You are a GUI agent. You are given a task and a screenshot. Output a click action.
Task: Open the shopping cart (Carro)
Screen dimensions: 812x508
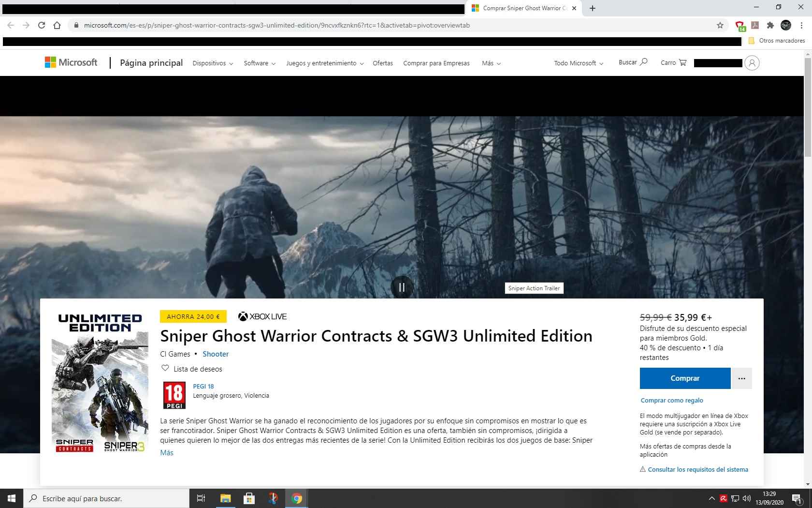click(673, 62)
